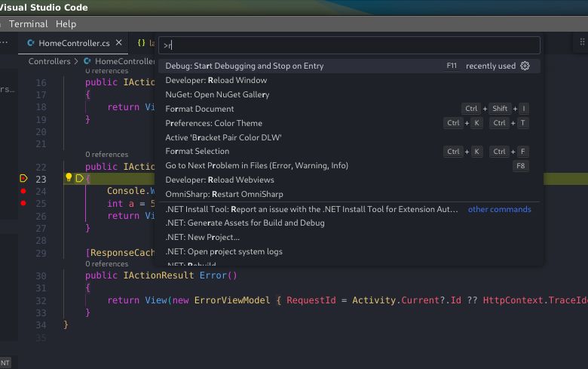Image resolution: width=588 pixels, height=369 pixels.
Task: Click the command palette input field
Action: (349, 45)
